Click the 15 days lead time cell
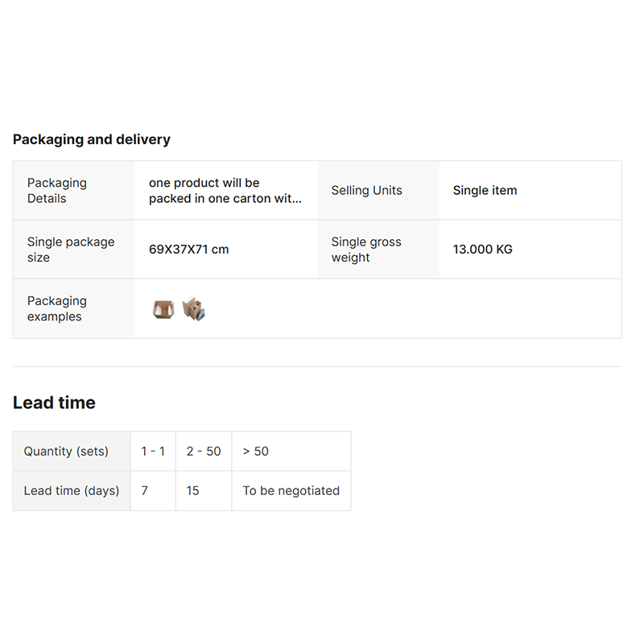 pyautogui.click(x=193, y=491)
